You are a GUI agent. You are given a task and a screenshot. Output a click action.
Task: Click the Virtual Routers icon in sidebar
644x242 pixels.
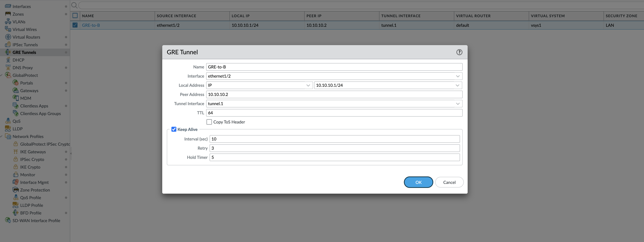pyautogui.click(x=8, y=37)
